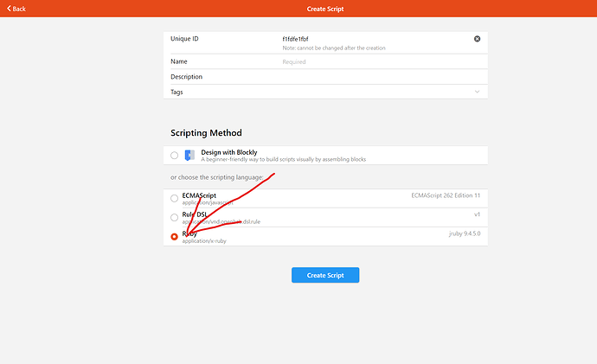Viewport: 597px width, 364px height.
Task: Click the Rule DSL v1 version label
Action: point(477,214)
